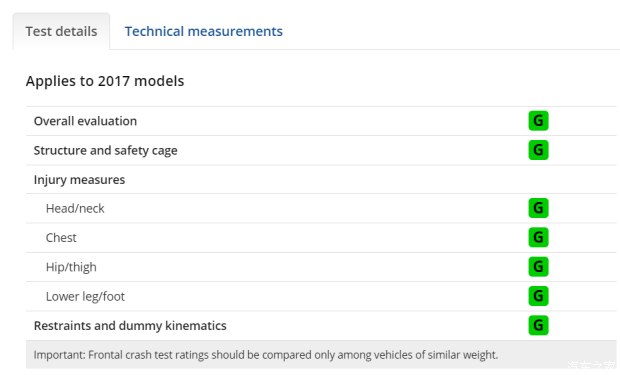Click the Chest G rating badge
Image resolution: width=620 pixels, height=378 pixels.
pyautogui.click(x=538, y=237)
